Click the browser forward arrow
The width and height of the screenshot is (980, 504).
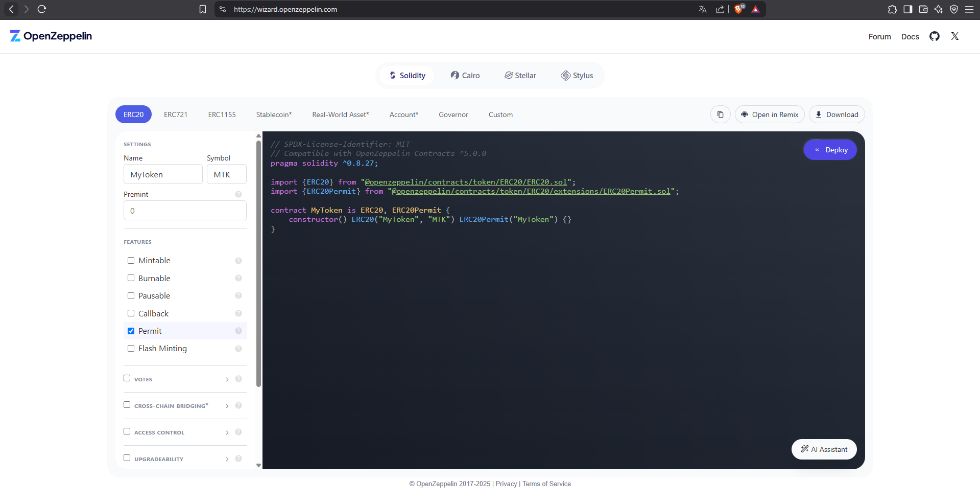[x=27, y=9]
